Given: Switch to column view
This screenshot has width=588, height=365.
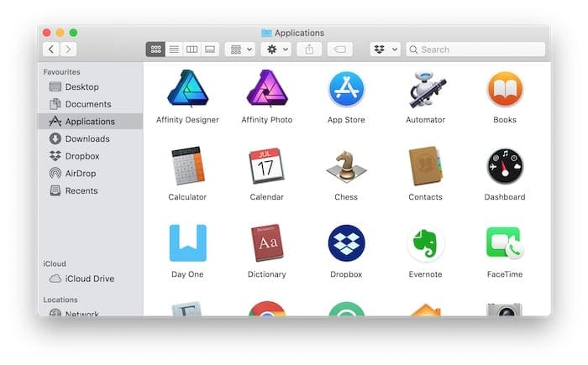Looking at the screenshot, I should pos(192,50).
